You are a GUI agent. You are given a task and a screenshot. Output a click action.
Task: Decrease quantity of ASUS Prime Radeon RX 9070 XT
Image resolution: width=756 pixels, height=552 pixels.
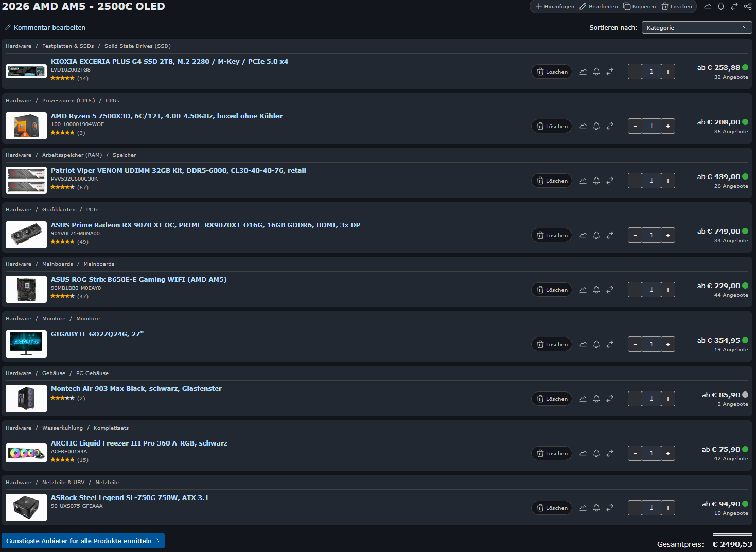coord(635,235)
